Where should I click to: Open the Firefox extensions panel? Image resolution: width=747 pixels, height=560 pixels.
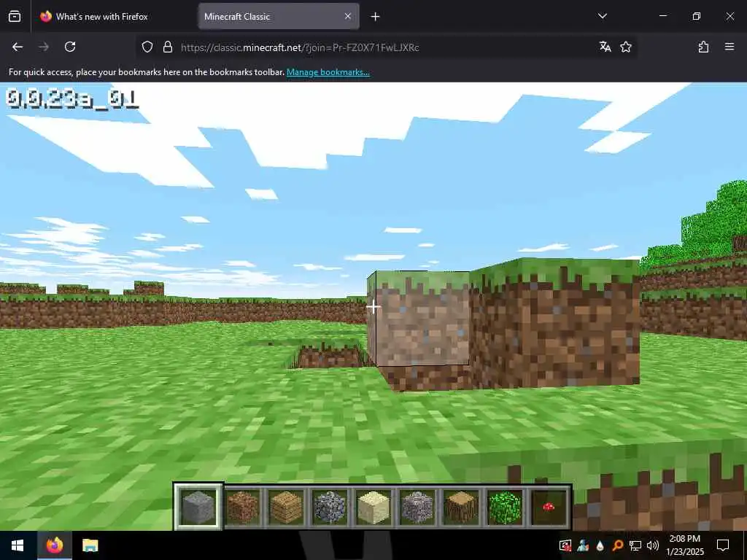(x=703, y=47)
